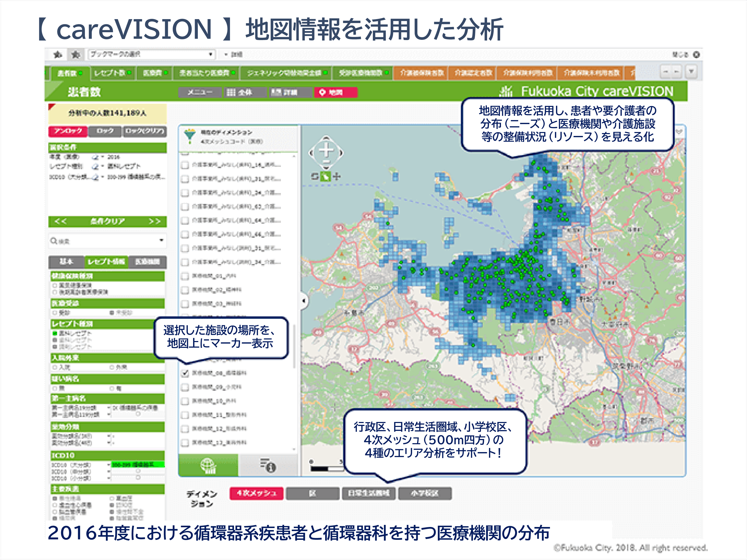Open the search box dropdown arrow
The width and height of the screenshot is (747, 560).
(161, 240)
